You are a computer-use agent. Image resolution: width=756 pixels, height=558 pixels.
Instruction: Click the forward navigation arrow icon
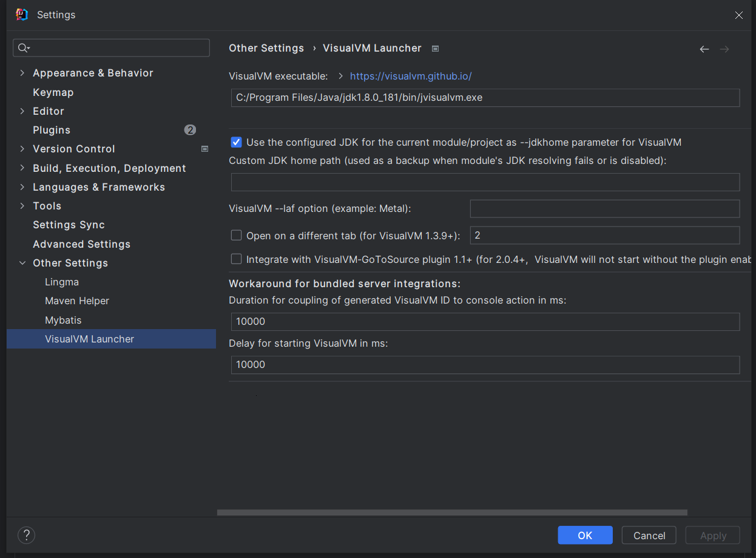point(724,49)
